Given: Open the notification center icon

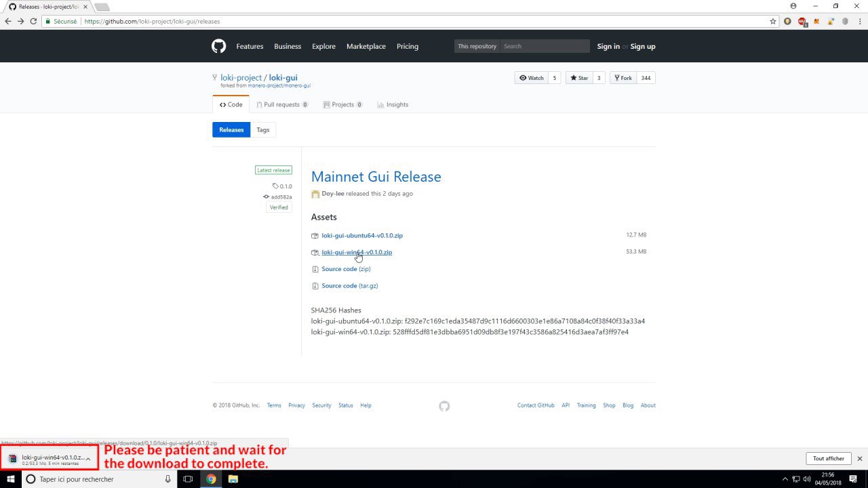Looking at the screenshot, I should (853, 479).
